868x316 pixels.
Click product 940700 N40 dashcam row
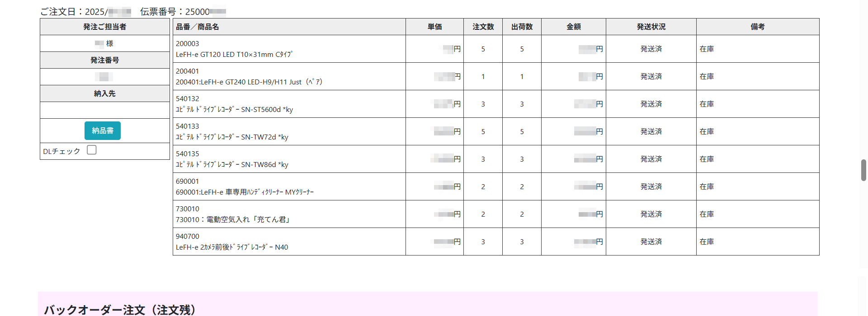point(496,242)
